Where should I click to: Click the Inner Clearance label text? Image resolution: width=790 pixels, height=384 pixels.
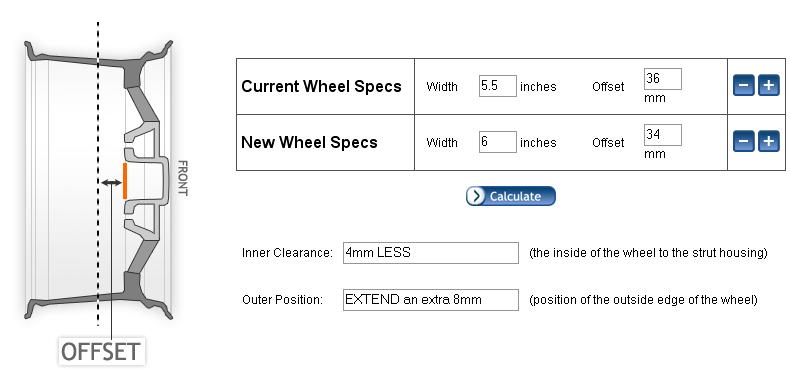coord(287,252)
